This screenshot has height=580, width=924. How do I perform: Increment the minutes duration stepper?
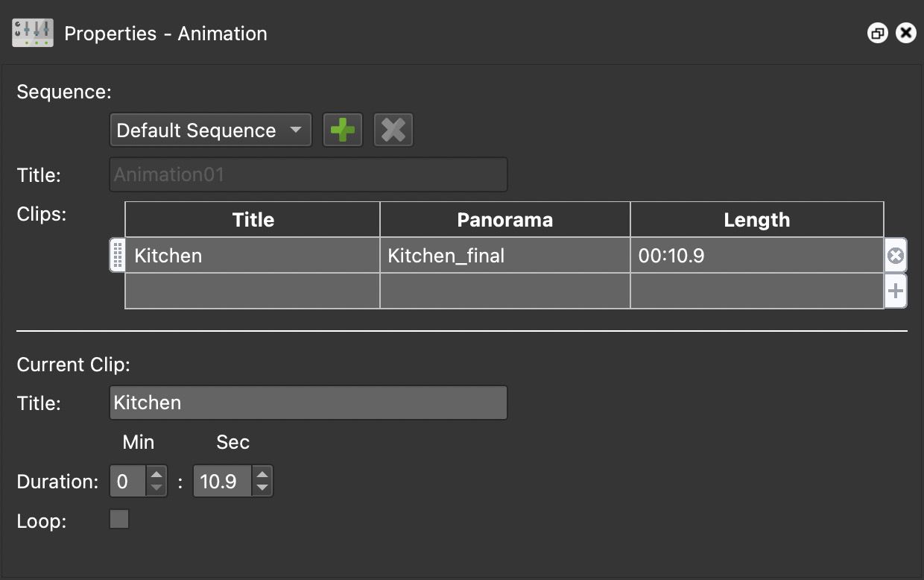[x=156, y=476]
